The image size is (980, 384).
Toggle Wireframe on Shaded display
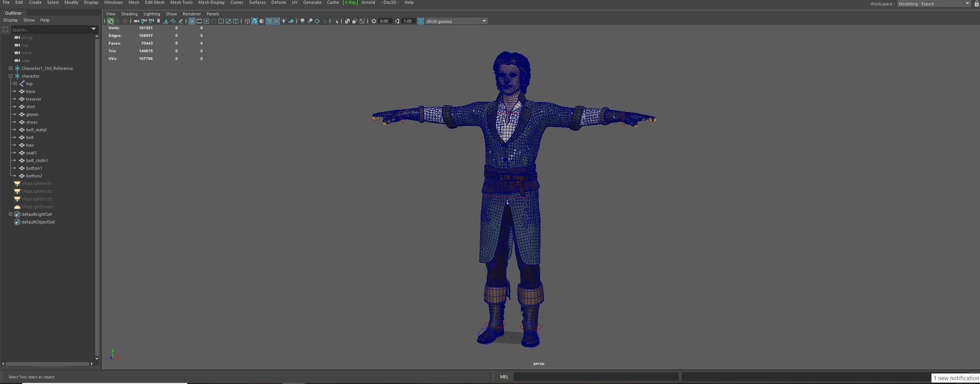[x=269, y=21]
